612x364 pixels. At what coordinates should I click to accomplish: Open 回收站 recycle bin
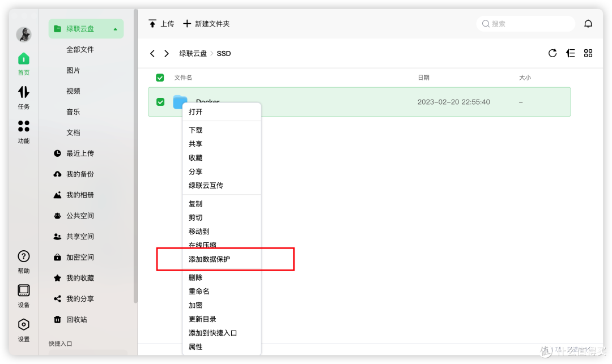pyautogui.click(x=70, y=320)
